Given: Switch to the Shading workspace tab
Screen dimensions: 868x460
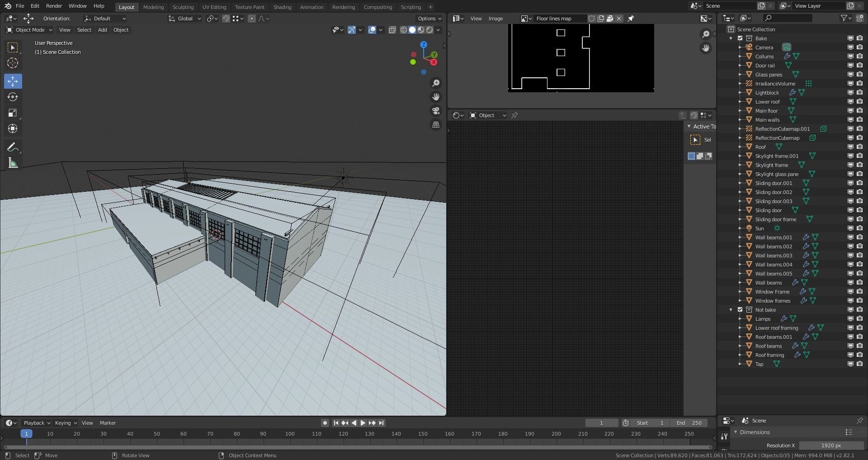Looking at the screenshot, I should point(282,7).
